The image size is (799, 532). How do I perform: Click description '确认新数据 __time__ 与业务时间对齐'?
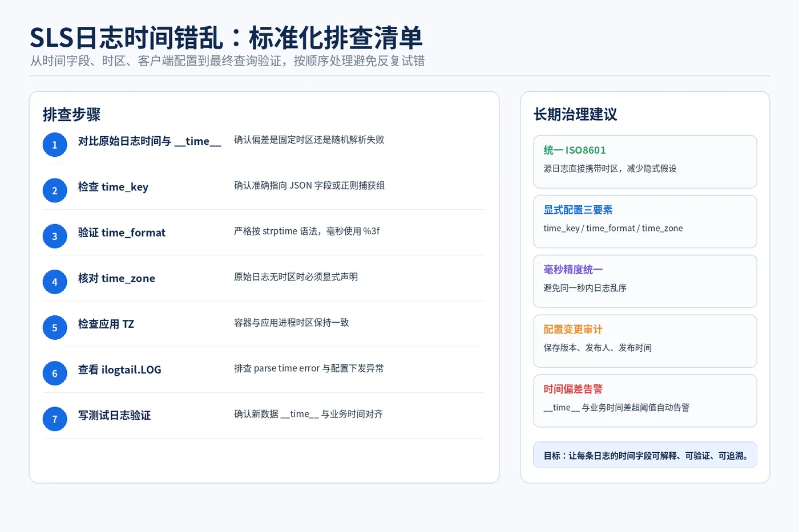tap(308, 414)
